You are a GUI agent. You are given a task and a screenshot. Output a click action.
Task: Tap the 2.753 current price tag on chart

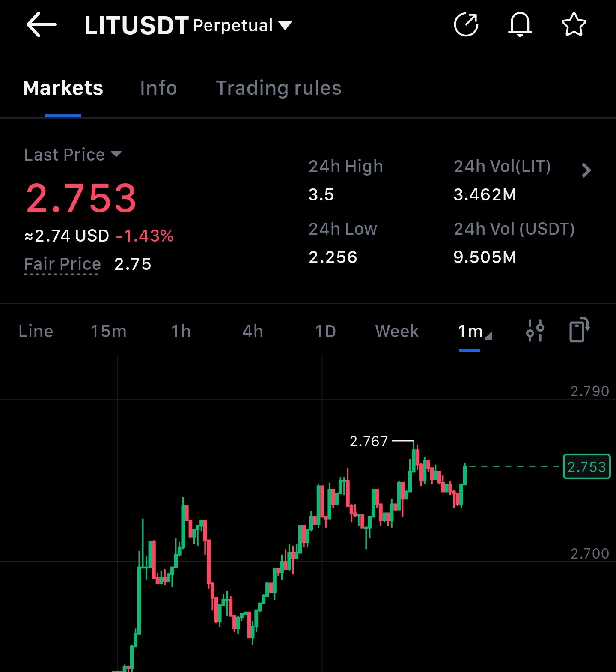(x=586, y=466)
